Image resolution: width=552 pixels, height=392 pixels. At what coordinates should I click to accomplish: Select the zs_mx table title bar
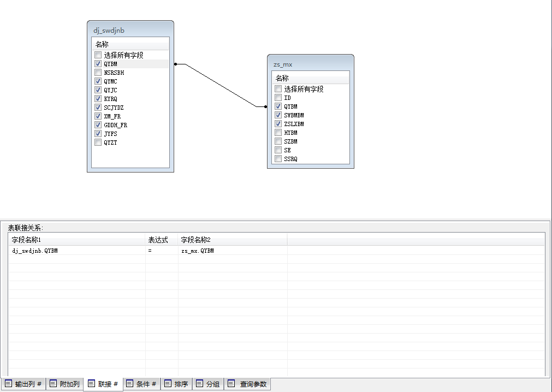[310, 64]
